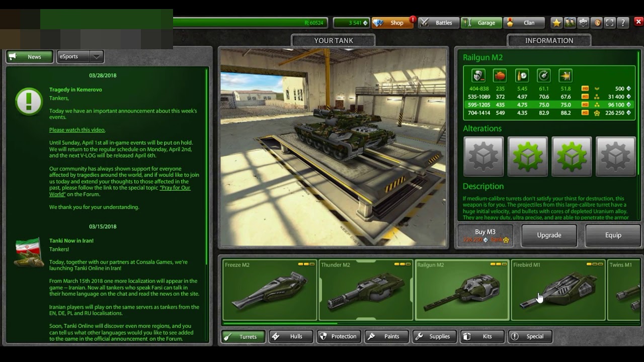644x362 pixels.
Task: Close the game with the red X
Action: coord(638,22)
